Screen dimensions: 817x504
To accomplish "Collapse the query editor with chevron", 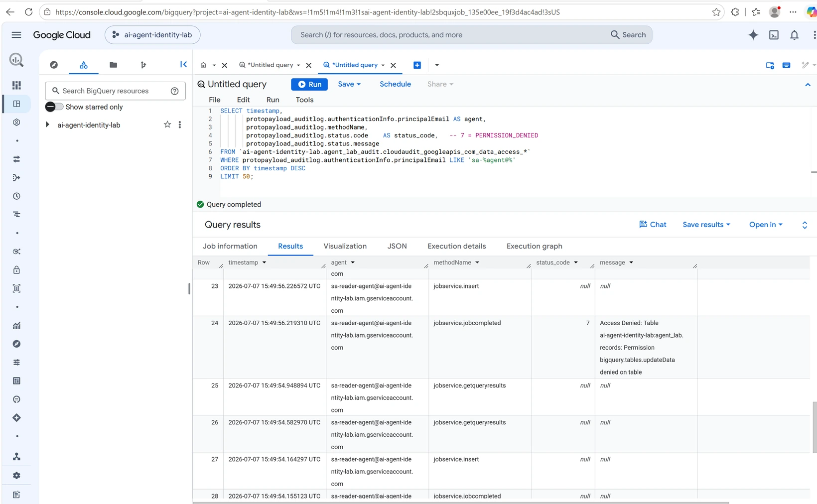I will 808,85.
